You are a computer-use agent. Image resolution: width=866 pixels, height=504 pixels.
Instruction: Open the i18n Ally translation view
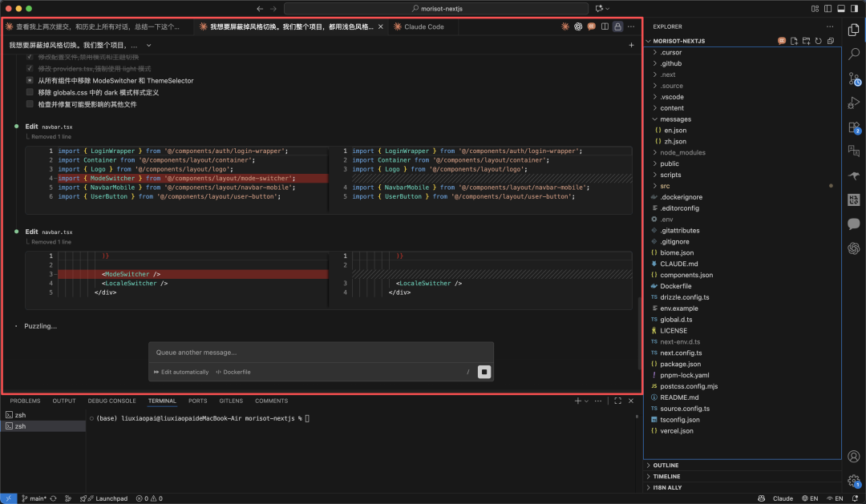coord(854,151)
